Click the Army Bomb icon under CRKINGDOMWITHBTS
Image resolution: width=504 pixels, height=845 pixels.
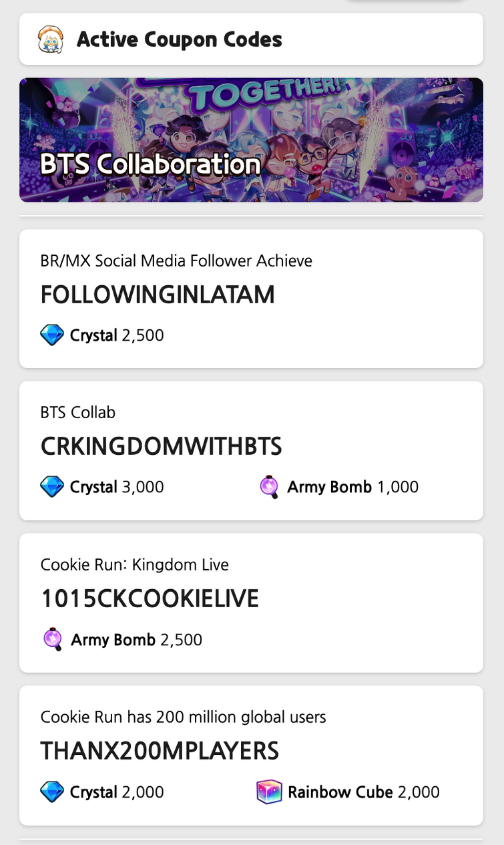pyautogui.click(x=269, y=487)
